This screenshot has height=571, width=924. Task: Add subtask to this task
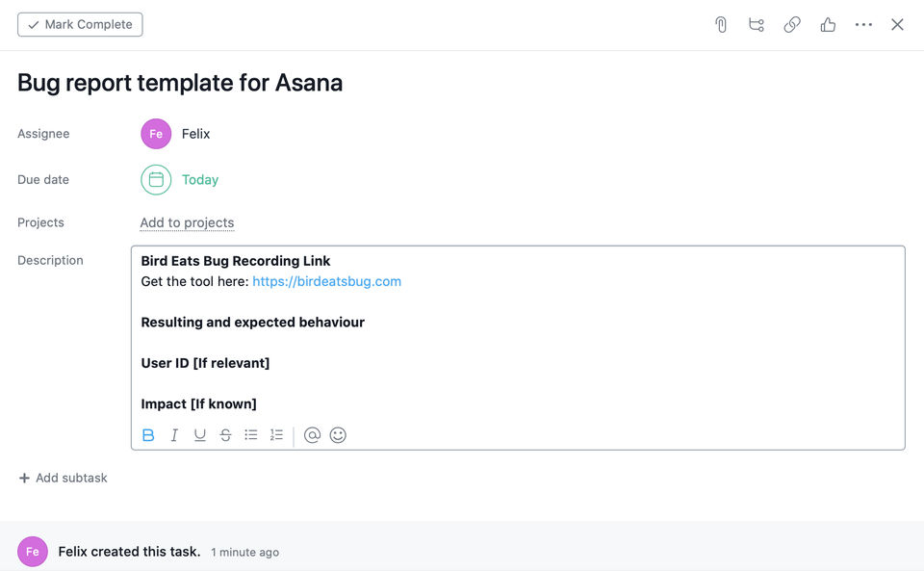point(64,479)
